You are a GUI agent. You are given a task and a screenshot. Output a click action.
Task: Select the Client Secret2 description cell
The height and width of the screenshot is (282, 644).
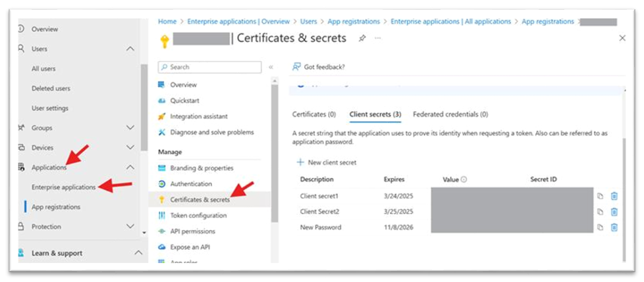tap(319, 212)
